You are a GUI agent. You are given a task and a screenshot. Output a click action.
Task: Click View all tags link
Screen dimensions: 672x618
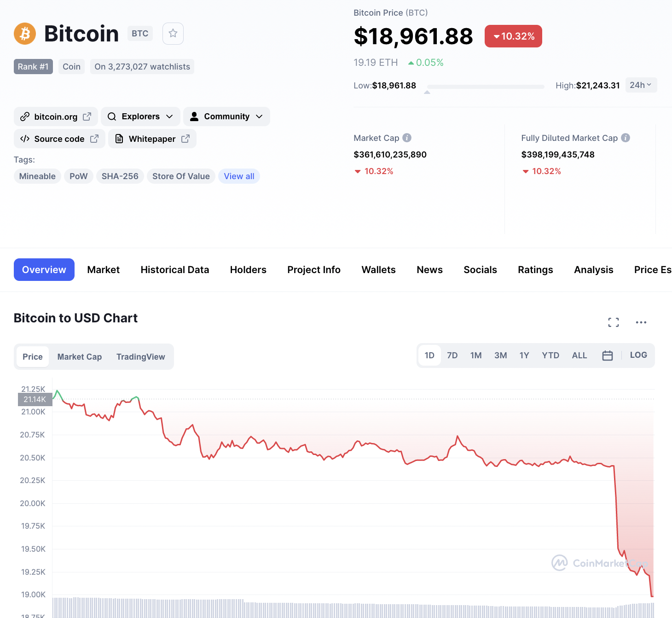pos(239,176)
